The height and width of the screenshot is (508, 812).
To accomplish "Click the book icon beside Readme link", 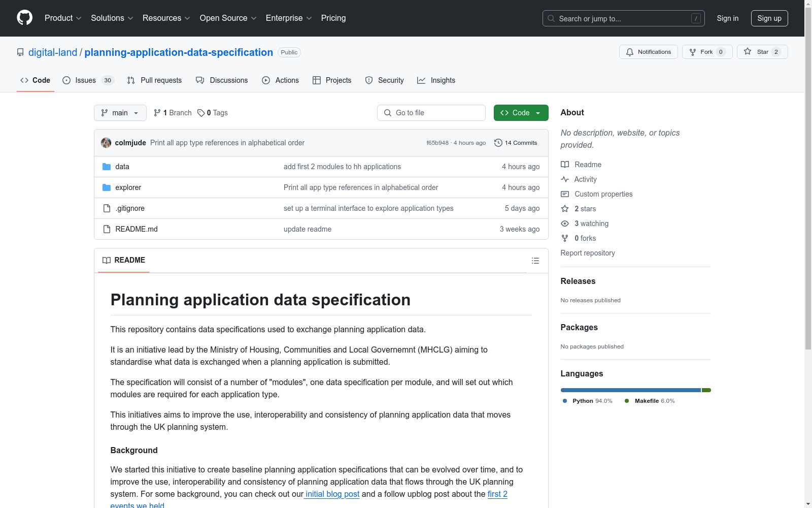I will (x=565, y=165).
